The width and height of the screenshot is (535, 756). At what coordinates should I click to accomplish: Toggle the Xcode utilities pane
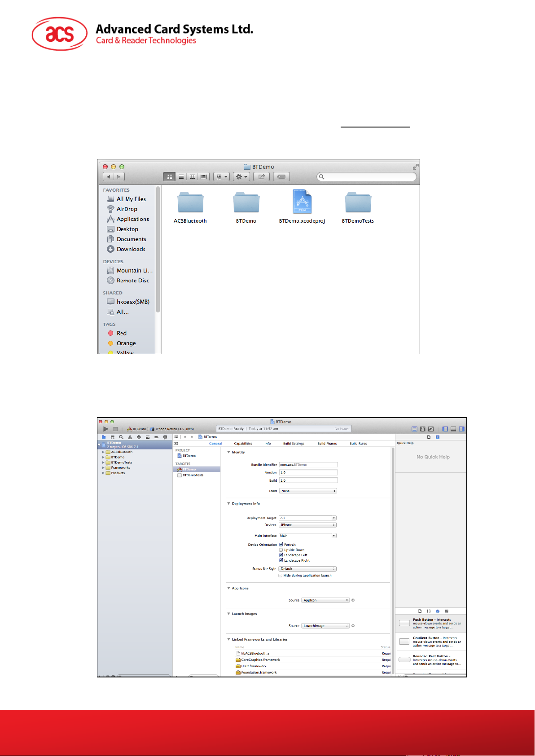(x=461, y=429)
